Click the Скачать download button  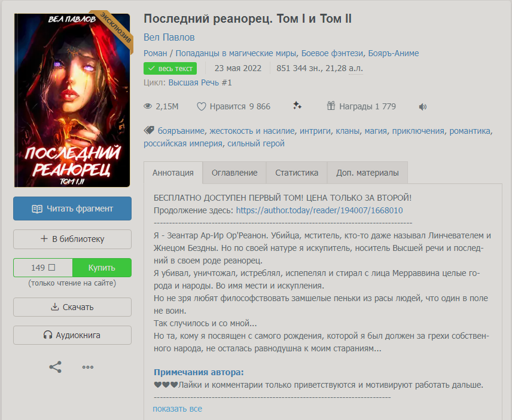click(72, 307)
